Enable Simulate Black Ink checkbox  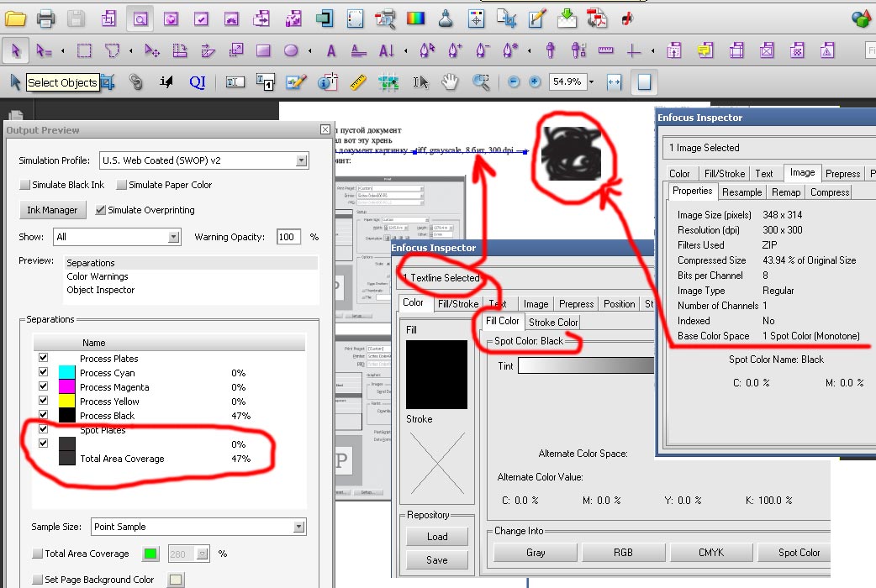(24, 184)
